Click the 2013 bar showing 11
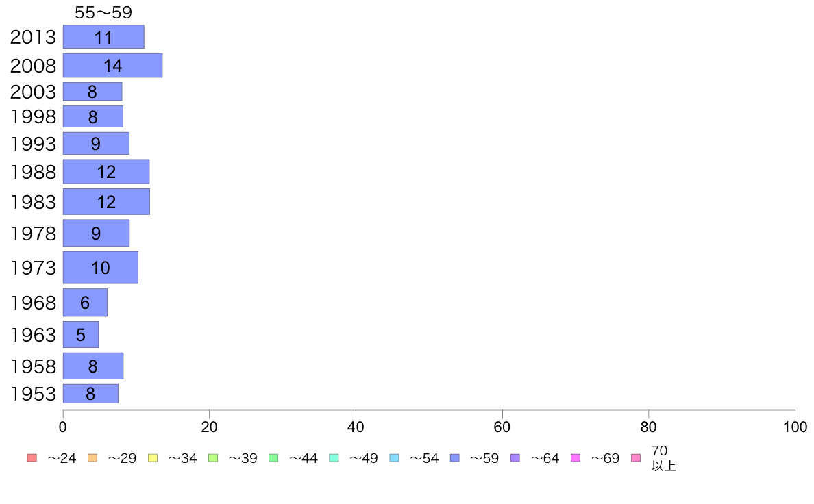This screenshot has height=504, width=814. pos(104,37)
